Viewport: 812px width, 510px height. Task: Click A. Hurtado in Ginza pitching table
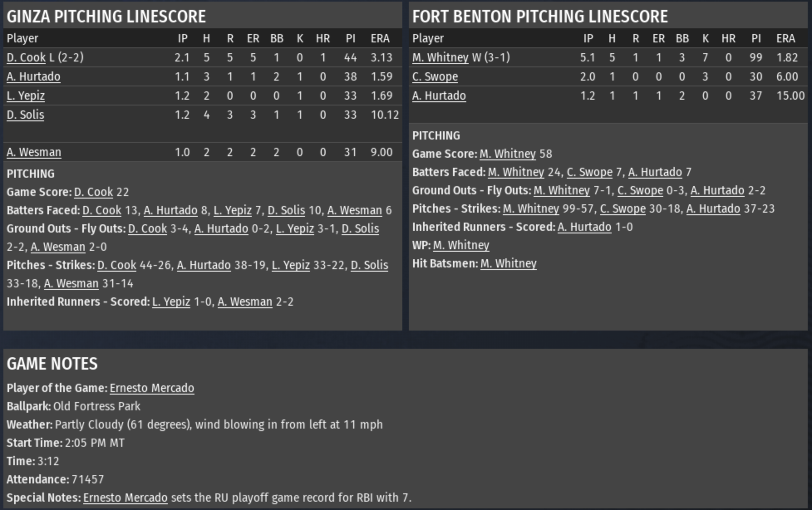[33, 76]
